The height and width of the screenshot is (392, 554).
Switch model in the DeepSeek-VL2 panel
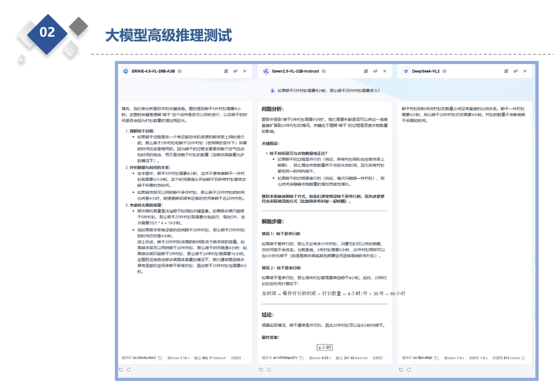pyautogui.click(x=515, y=72)
